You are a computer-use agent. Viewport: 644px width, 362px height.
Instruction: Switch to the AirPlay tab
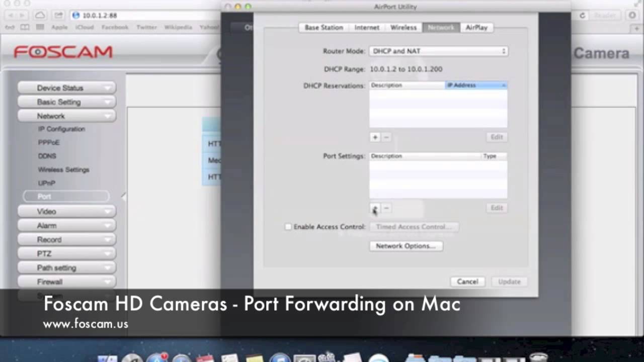click(x=476, y=28)
